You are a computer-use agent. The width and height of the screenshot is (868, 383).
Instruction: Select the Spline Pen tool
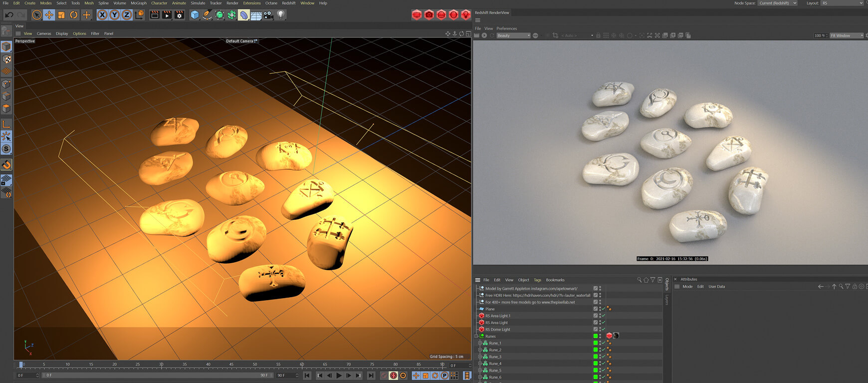(x=207, y=15)
